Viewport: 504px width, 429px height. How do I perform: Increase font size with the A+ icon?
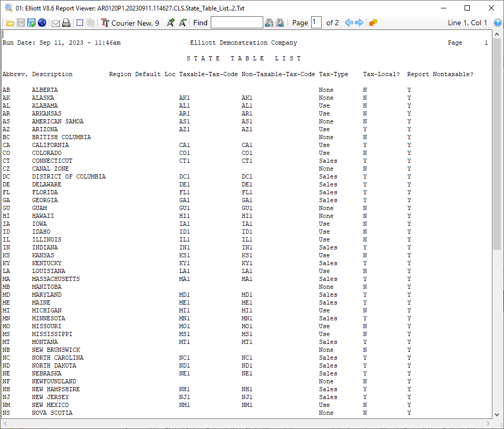(171, 23)
